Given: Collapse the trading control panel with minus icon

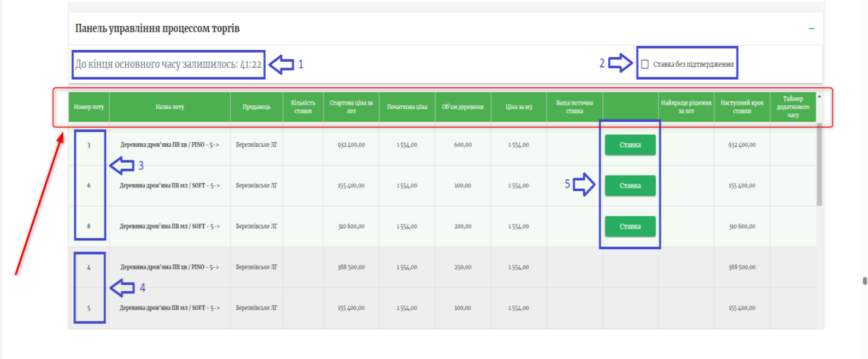Looking at the screenshot, I should [x=811, y=28].
